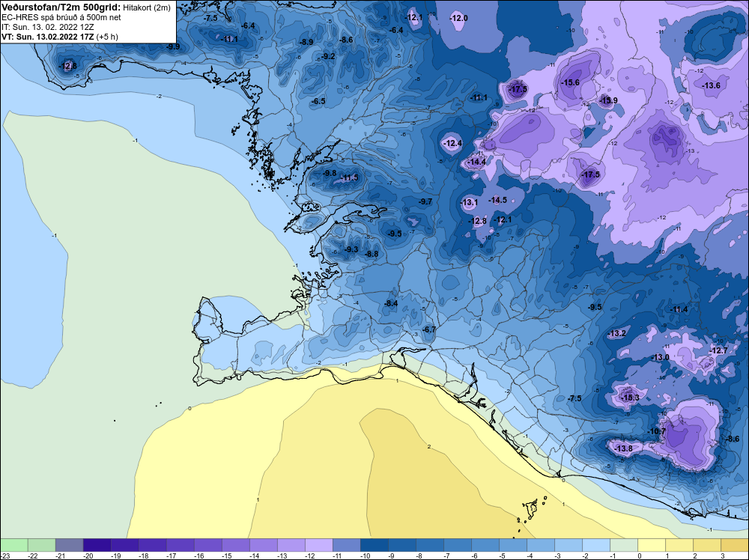
Task: Select the legend swatch labeled -8
Action: click(429, 545)
